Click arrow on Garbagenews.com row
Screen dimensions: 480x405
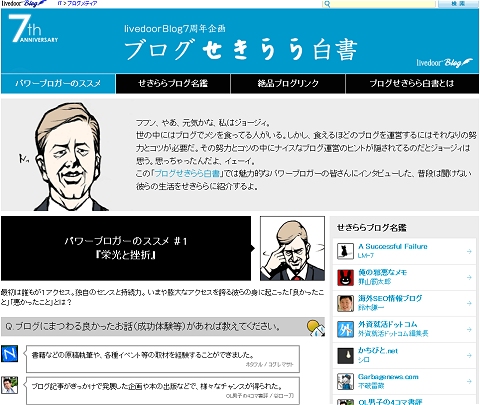[469, 381]
